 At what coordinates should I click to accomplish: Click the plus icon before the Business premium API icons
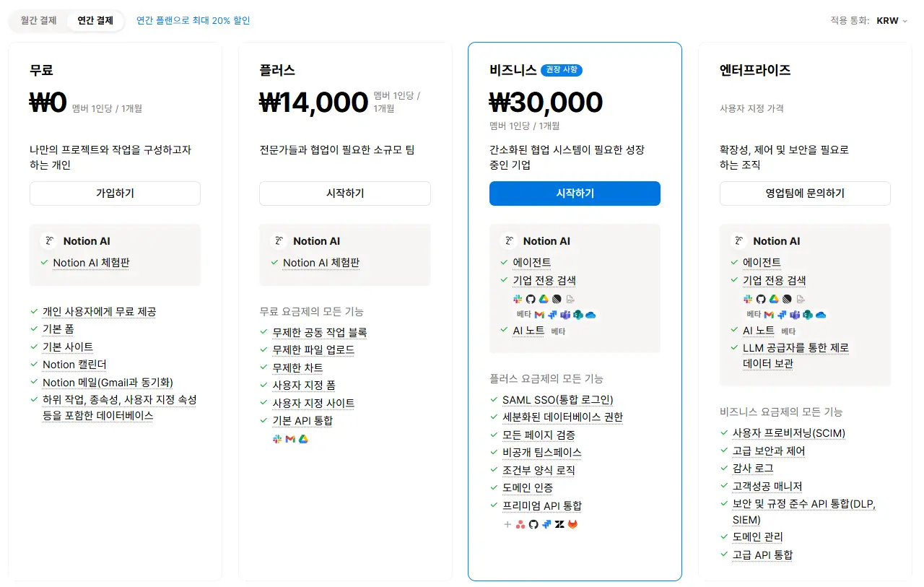click(x=507, y=524)
